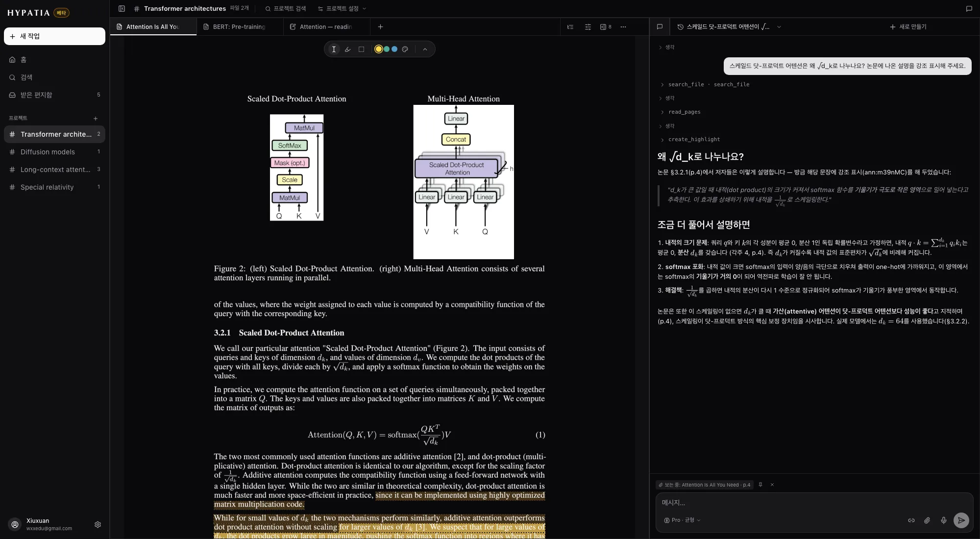This screenshot has width=980, height=539.
Task: Click the send message arrow button
Action: [x=961, y=520]
